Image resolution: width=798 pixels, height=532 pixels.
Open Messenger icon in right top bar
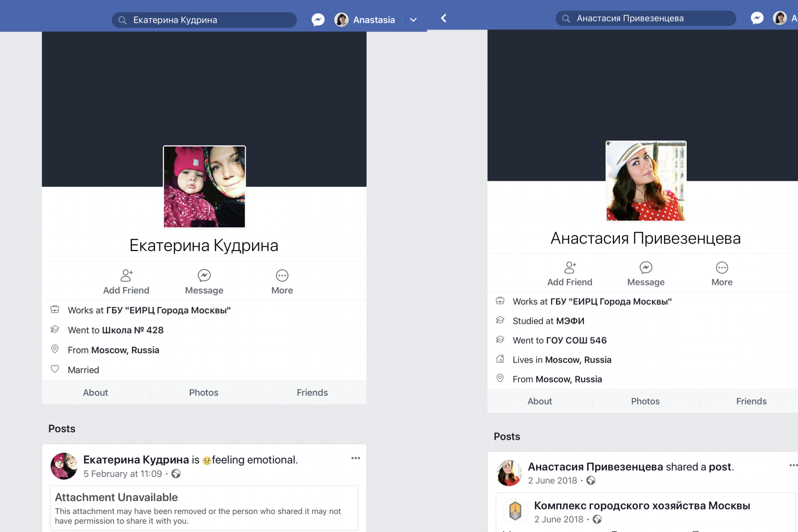click(757, 18)
